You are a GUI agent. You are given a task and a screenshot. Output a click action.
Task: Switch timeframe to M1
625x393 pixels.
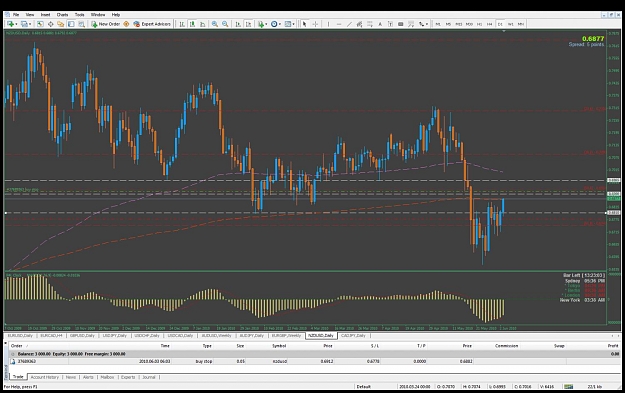[438, 24]
